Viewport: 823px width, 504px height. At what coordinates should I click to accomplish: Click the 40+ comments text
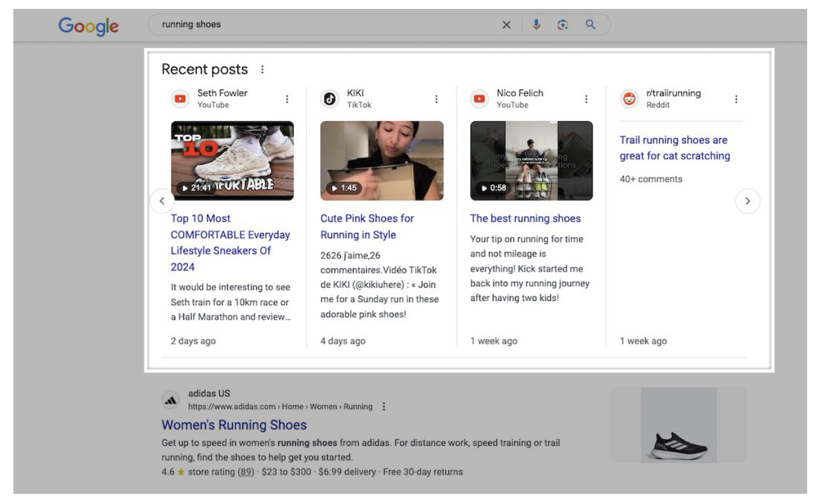pos(651,179)
